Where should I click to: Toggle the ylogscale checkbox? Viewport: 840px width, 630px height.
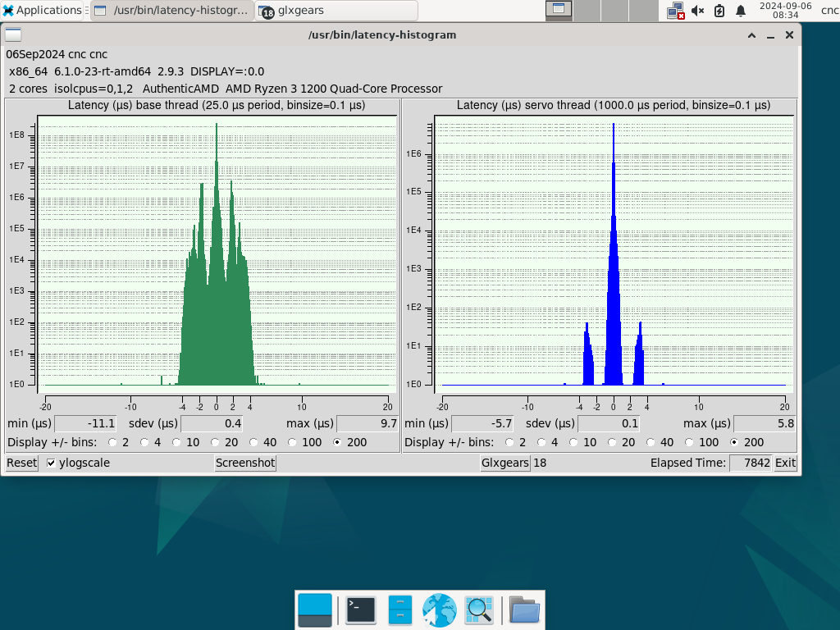[52, 463]
